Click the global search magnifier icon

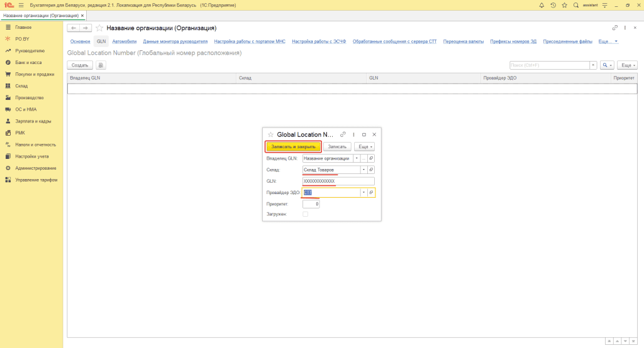click(575, 5)
